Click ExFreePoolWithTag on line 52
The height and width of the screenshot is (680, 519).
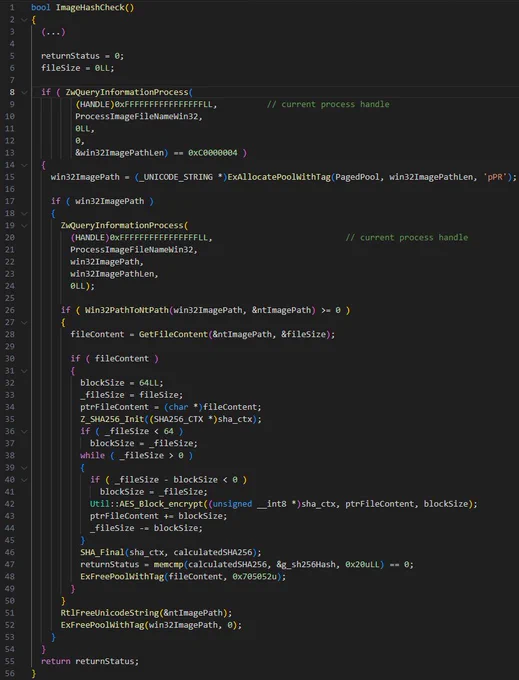pyautogui.click(x=102, y=625)
